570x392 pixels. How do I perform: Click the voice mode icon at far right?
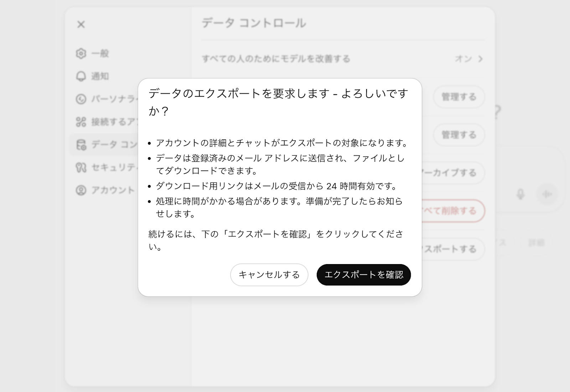point(548,195)
